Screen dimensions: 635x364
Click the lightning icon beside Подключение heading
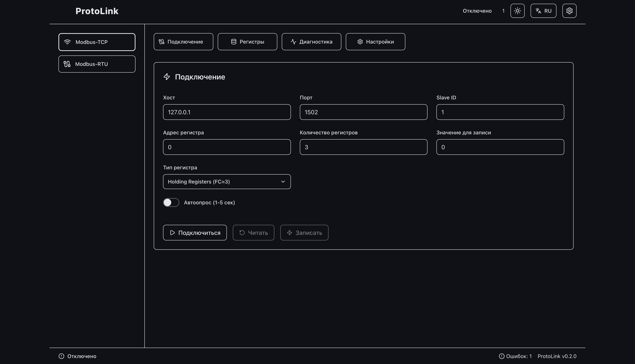click(167, 77)
